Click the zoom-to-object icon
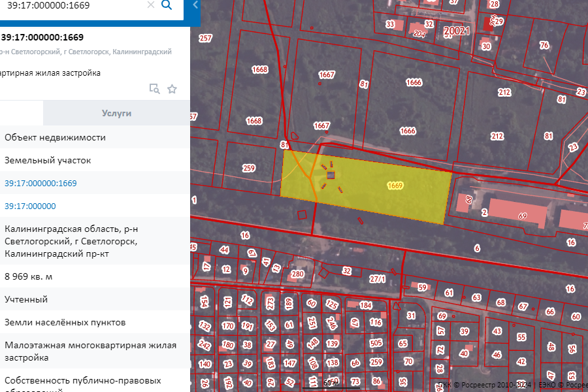 coord(154,89)
